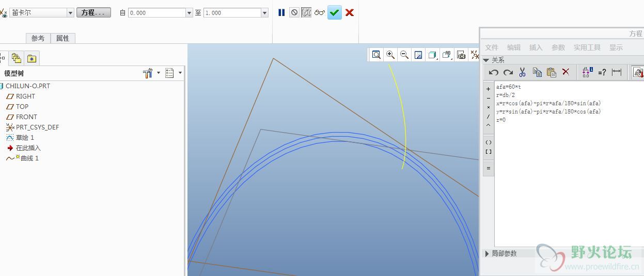
Task: Open the 文件 menu in equation window
Action: click(x=492, y=47)
